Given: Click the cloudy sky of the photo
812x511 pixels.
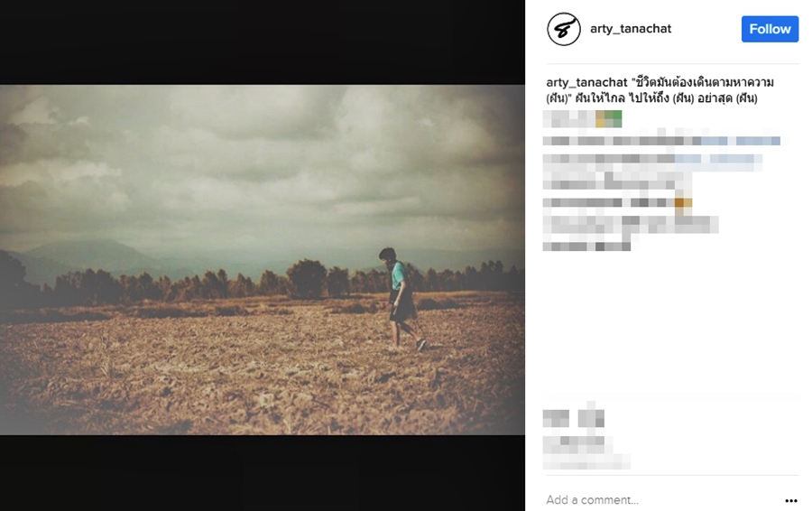Looking at the screenshot, I should 262,161.
